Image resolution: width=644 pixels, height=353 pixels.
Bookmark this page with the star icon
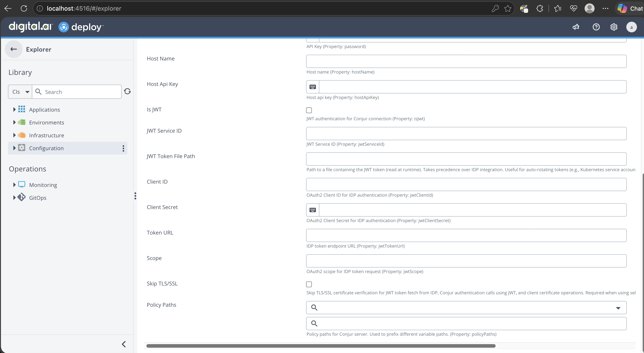[x=508, y=8]
